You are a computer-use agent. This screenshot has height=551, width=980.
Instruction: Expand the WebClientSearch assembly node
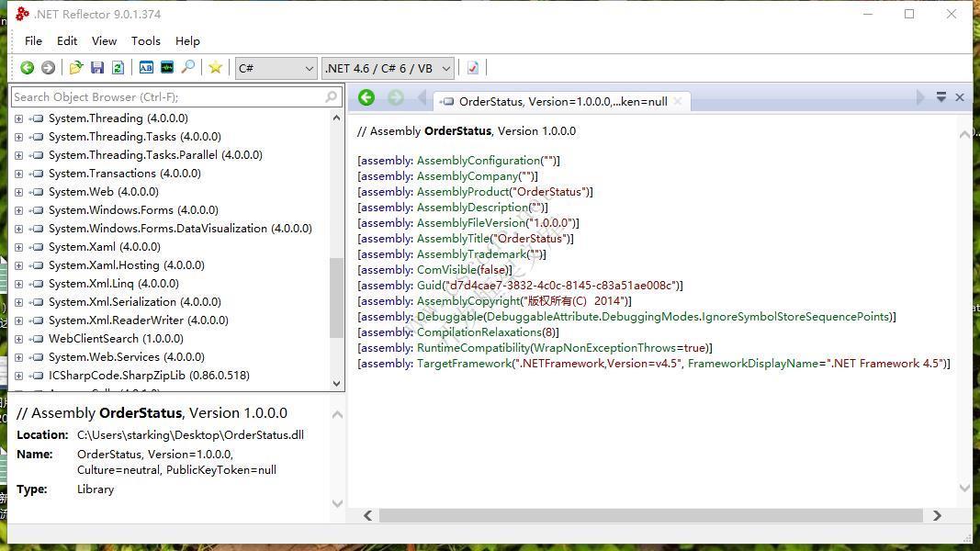[18, 339]
